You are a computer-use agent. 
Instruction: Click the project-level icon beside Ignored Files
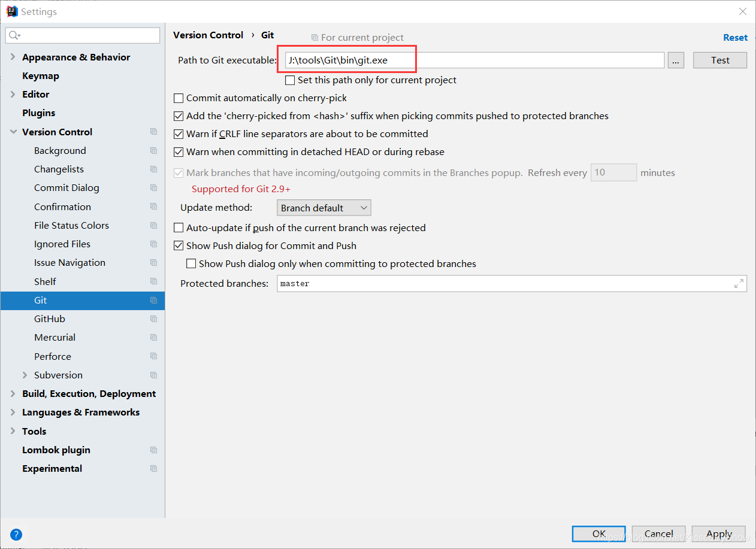point(154,244)
